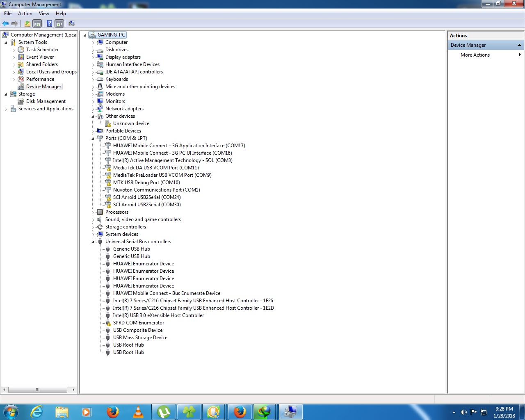525x420 pixels.
Task: Collapse the Ports (COM & LPT) category
Action: coord(93,138)
